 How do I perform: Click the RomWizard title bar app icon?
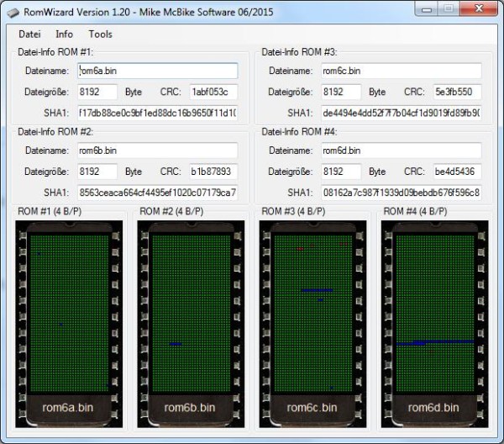coord(13,10)
